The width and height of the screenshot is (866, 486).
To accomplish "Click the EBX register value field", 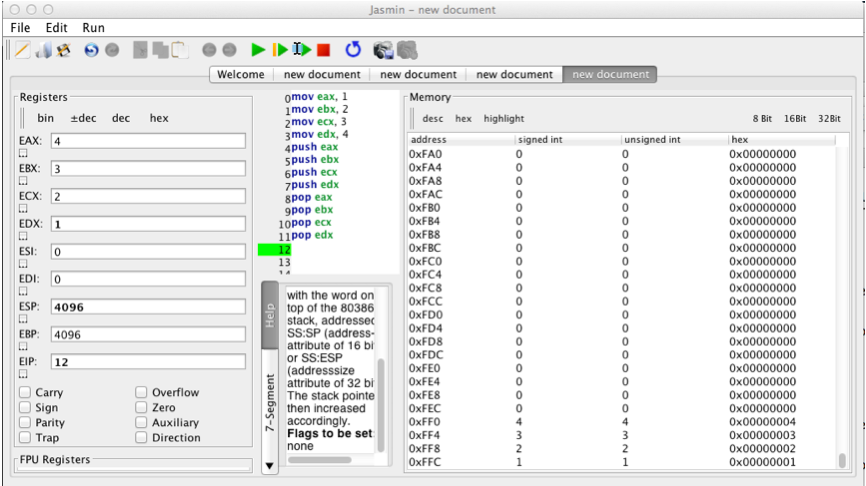I will [146, 169].
